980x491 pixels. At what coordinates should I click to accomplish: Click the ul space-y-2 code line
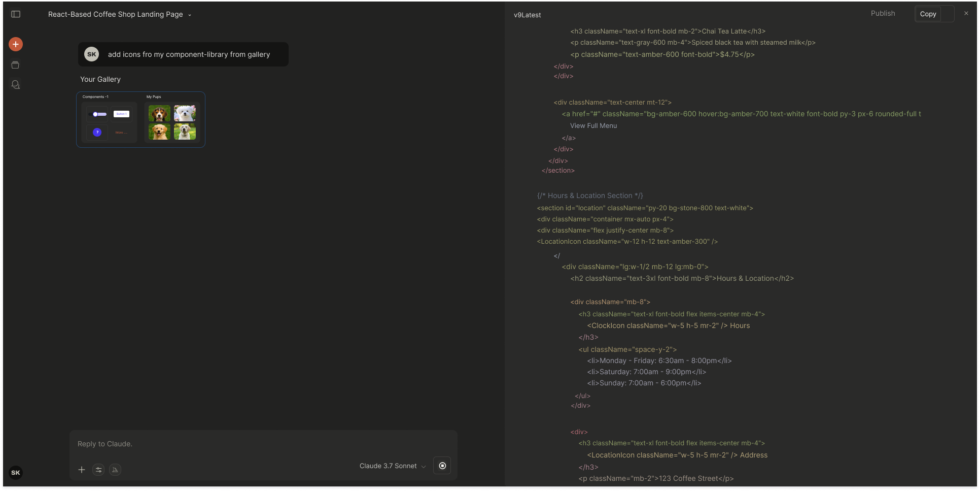(x=627, y=349)
